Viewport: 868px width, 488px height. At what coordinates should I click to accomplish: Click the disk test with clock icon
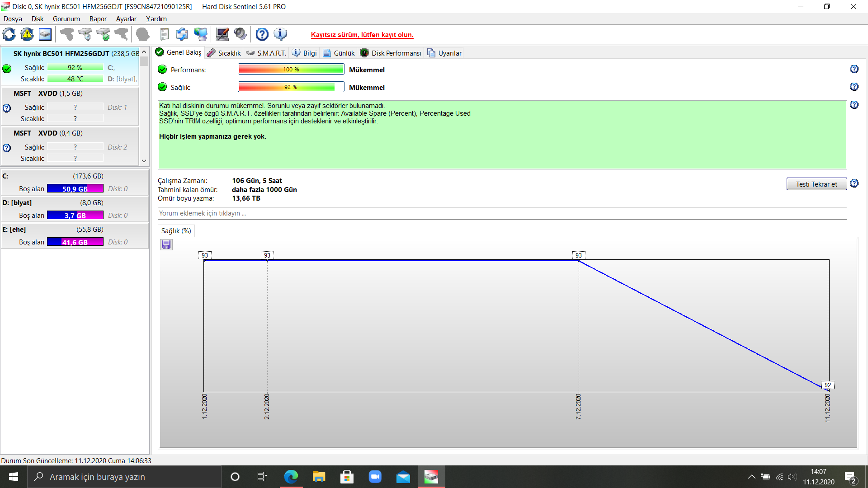(85, 34)
